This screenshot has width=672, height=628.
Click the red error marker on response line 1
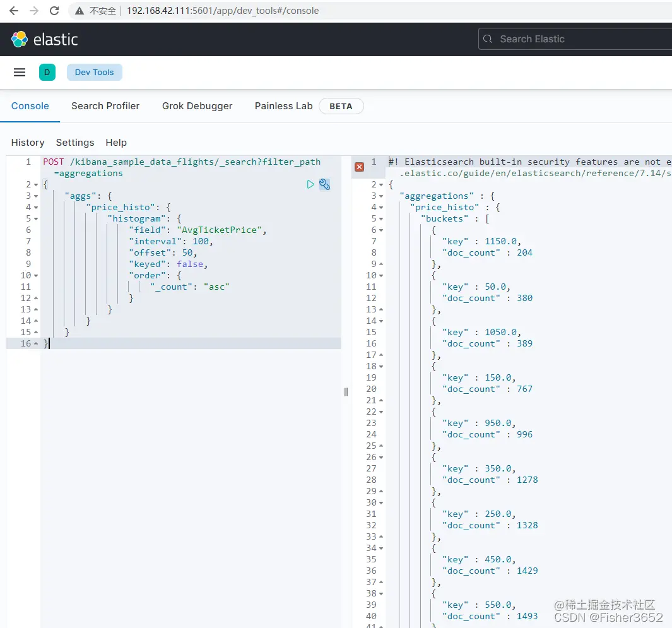360,167
